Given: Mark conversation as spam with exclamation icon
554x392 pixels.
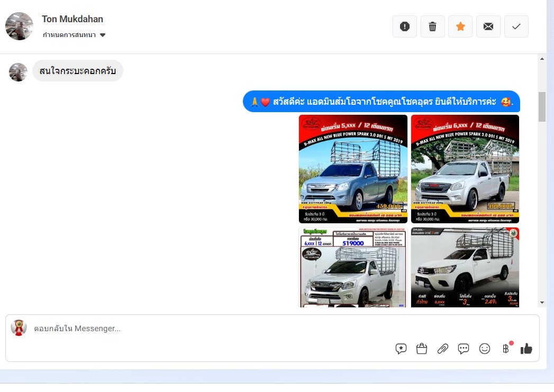Looking at the screenshot, I should tap(405, 26).
